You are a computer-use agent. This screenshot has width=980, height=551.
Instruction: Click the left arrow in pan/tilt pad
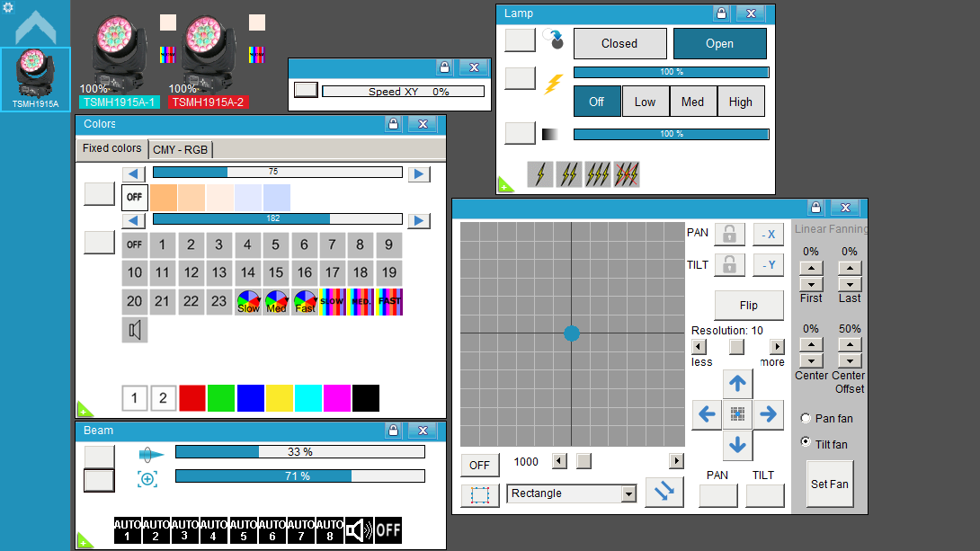707,414
